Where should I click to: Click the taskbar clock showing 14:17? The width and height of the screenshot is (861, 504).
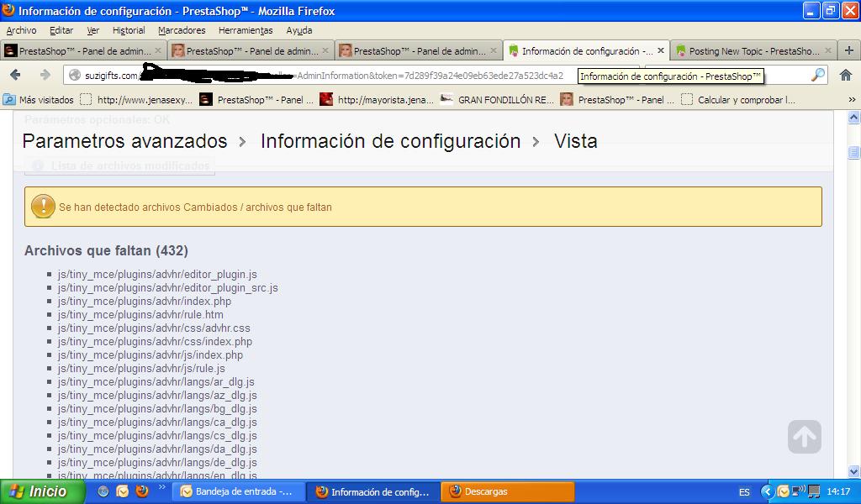[838, 491]
